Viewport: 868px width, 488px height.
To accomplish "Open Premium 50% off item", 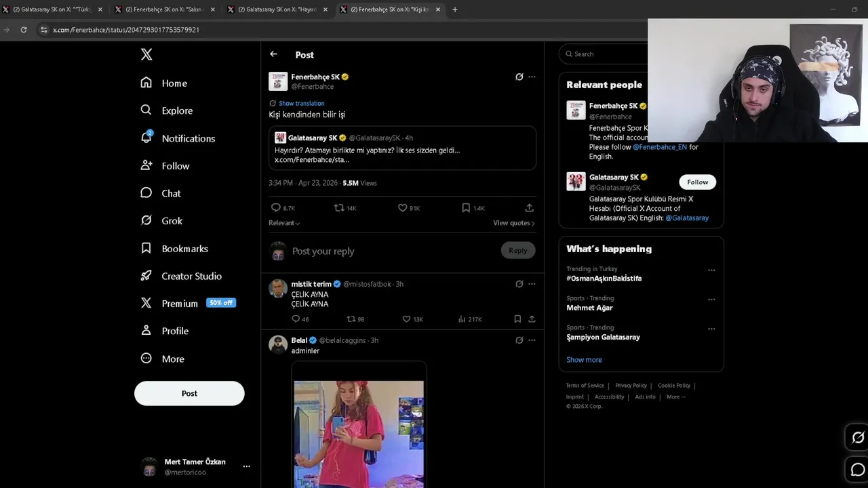I will pyautogui.click(x=187, y=304).
